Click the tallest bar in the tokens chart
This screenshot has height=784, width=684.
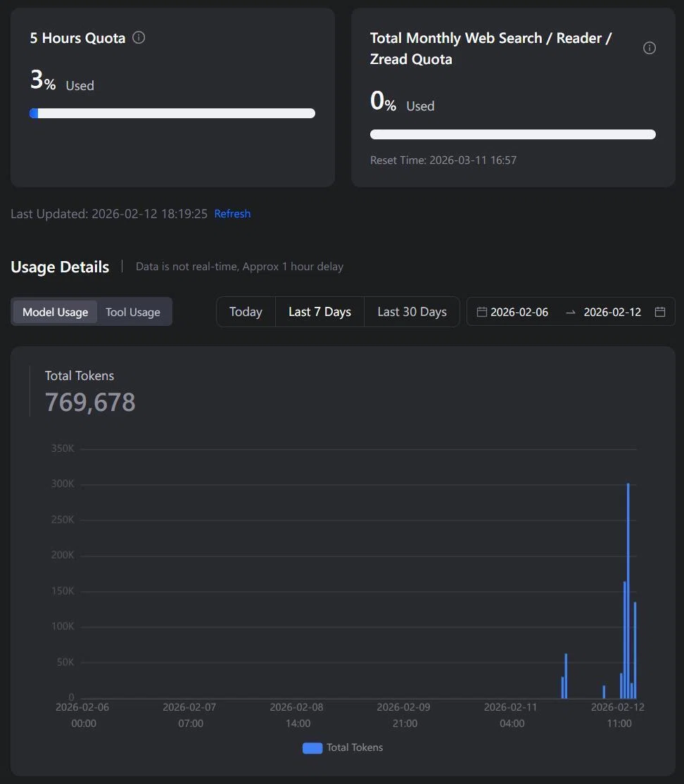pyautogui.click(x=628, y=590)
